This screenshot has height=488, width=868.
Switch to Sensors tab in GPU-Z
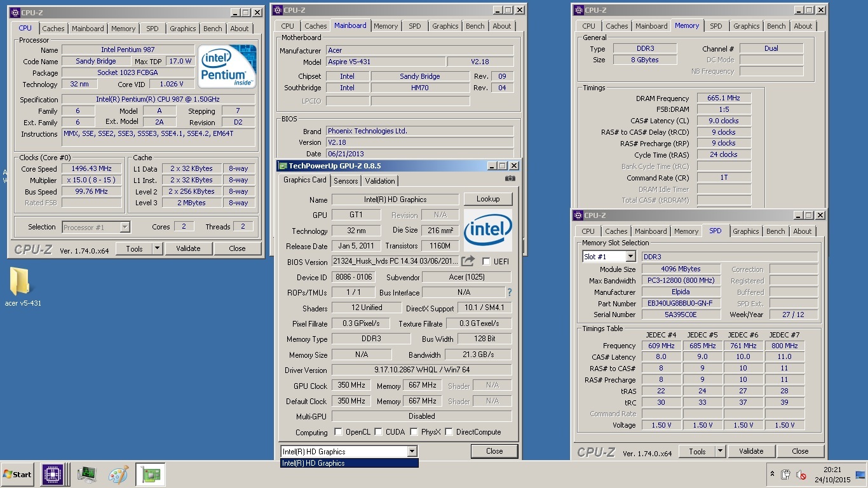[x=346, y=181]
